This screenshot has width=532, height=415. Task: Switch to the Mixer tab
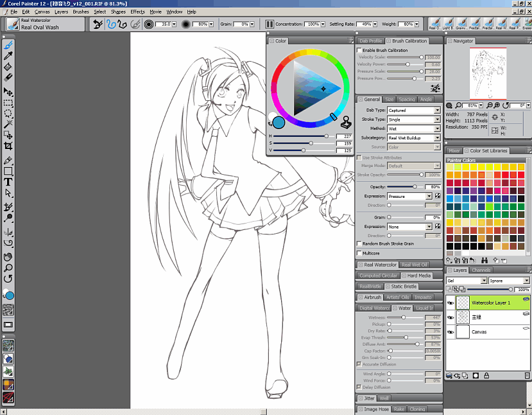[454, 151]
